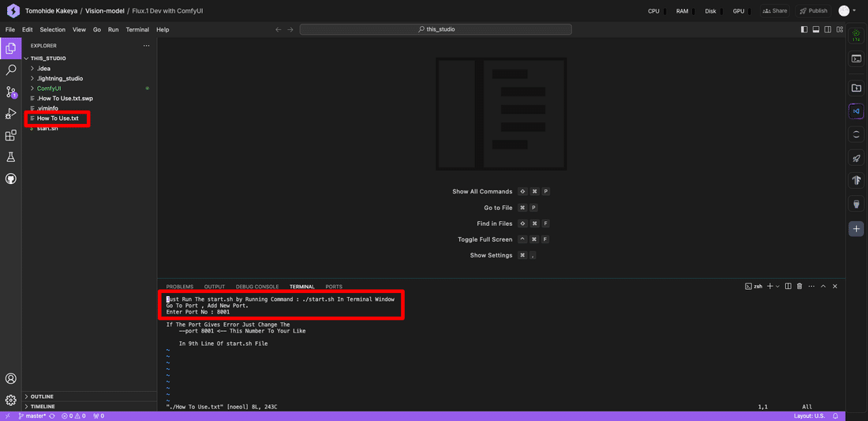Image resolution: width=868 pixels, height=421 pixels.
Task: Open the Drive folder app icon
Action: tap(856, 88)
